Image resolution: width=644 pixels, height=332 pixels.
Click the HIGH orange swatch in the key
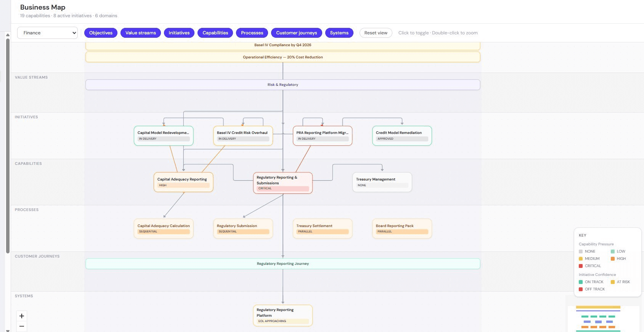[x=613, y=259]
